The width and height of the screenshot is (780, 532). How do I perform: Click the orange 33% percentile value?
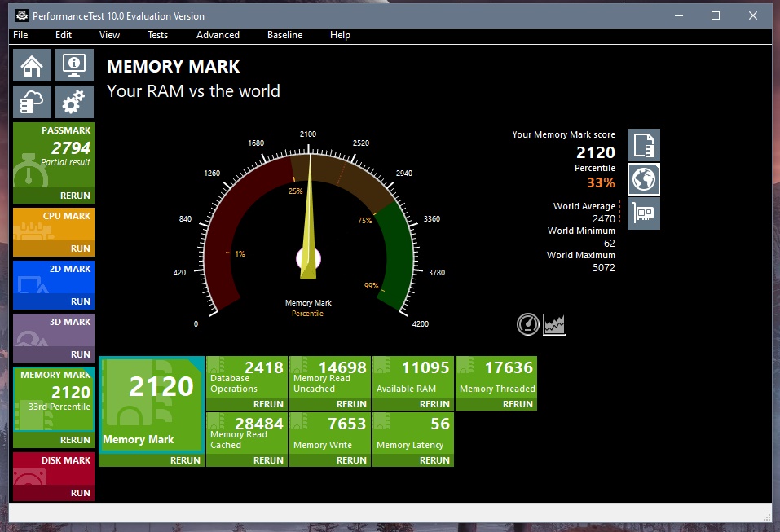tap(601, 183)
